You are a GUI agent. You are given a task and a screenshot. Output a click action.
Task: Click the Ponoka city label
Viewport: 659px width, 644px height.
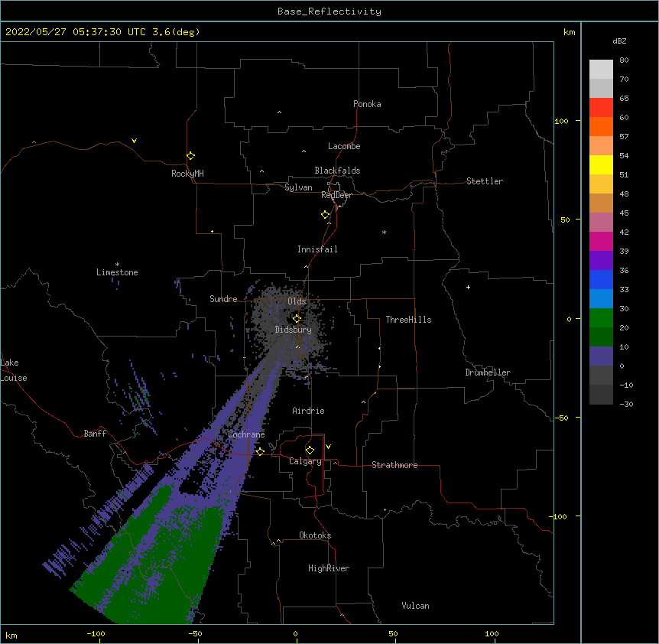(367, 104)
